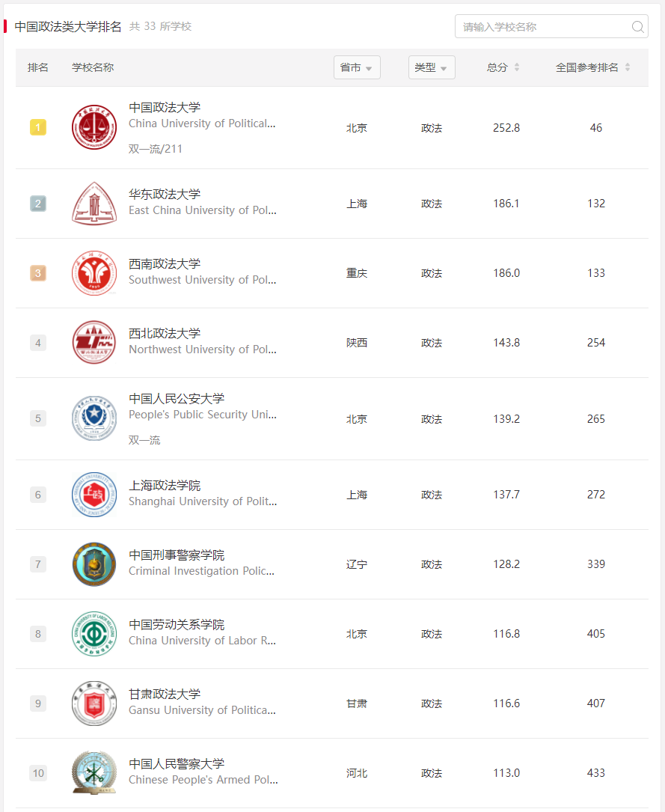Viewport: 665px width, 812px height.
Task: Click Criminal Investigation Police college logo
Action: [94, 564]
